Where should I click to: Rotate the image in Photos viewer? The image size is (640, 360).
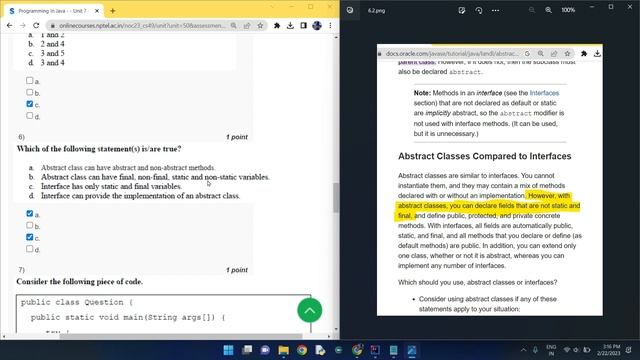pyautogui.click(x=478, y=10)
